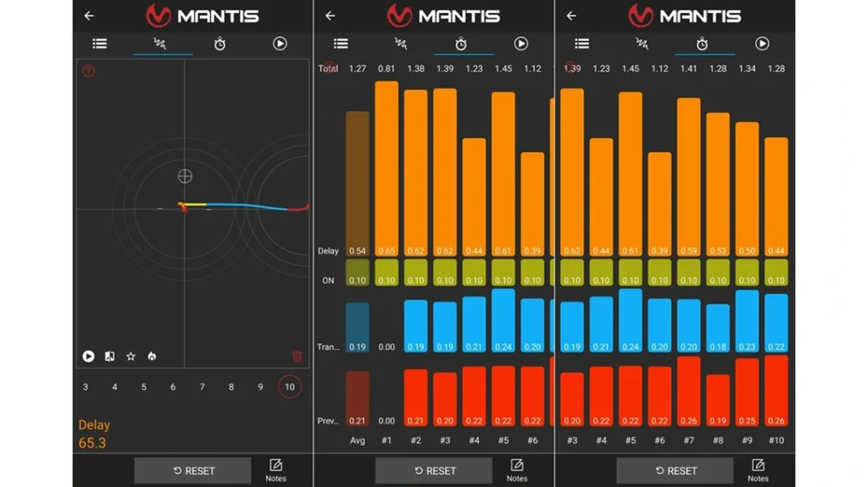The height and width of the screenshot is (487, 868).
Task: Tap middle panel's Avg ON bar 0.10
Action: 358,273
